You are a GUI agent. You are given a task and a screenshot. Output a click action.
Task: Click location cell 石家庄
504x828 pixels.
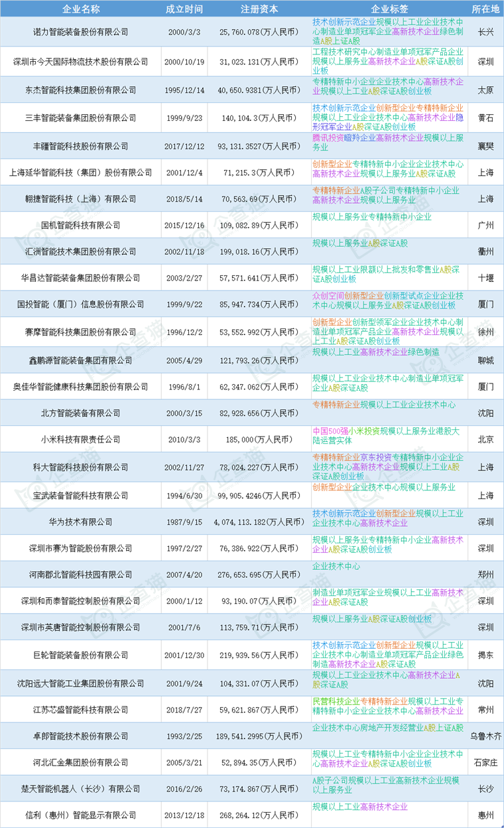coord(485,762)
